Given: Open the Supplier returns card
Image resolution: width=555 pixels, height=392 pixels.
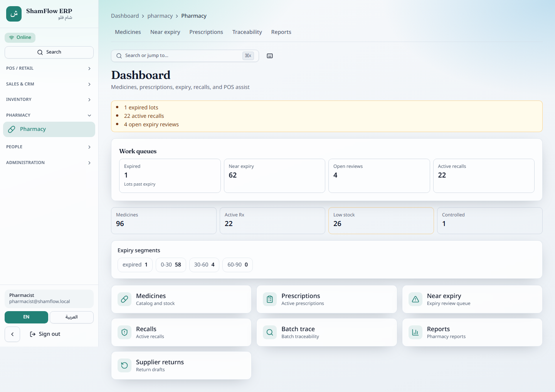Looking at the screenshot, I should click(x=181, y=365).
